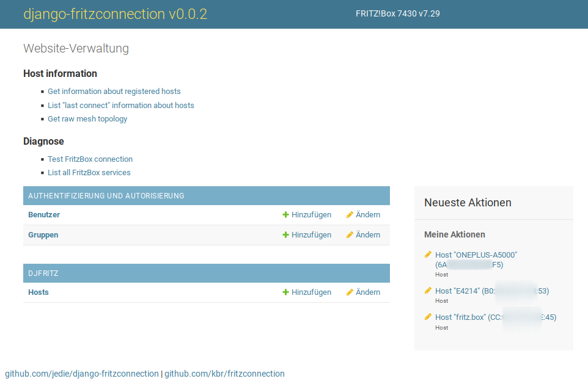Click the green plus icon in Hosts row

coord(285,292)
